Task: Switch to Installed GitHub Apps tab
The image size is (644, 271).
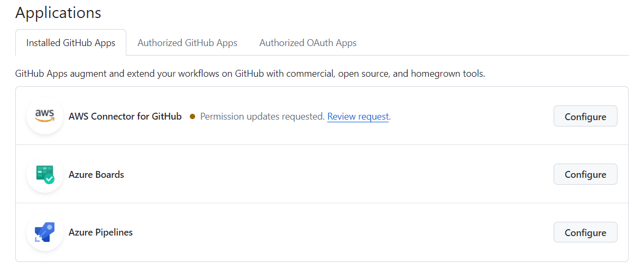Action: (x=71, y=43)
